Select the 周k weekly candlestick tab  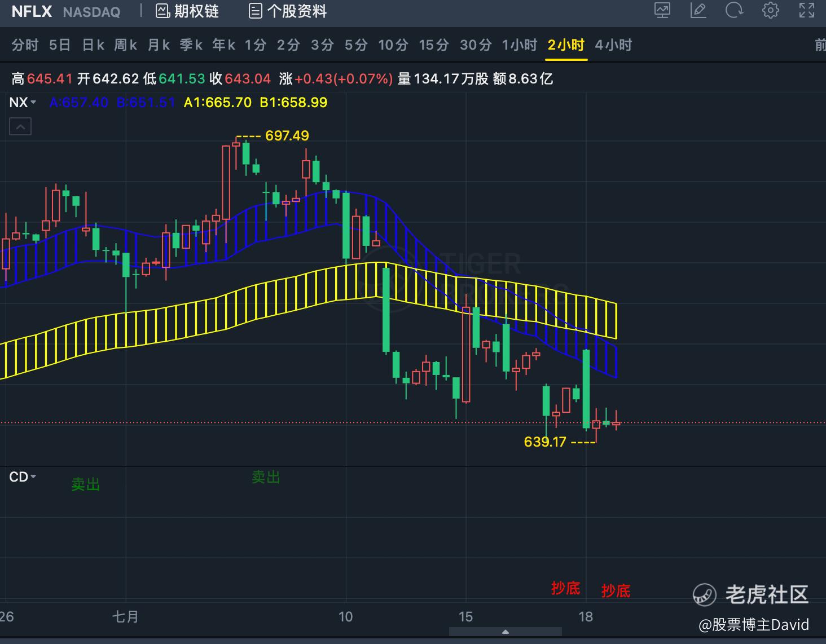[x=125, y=45]
